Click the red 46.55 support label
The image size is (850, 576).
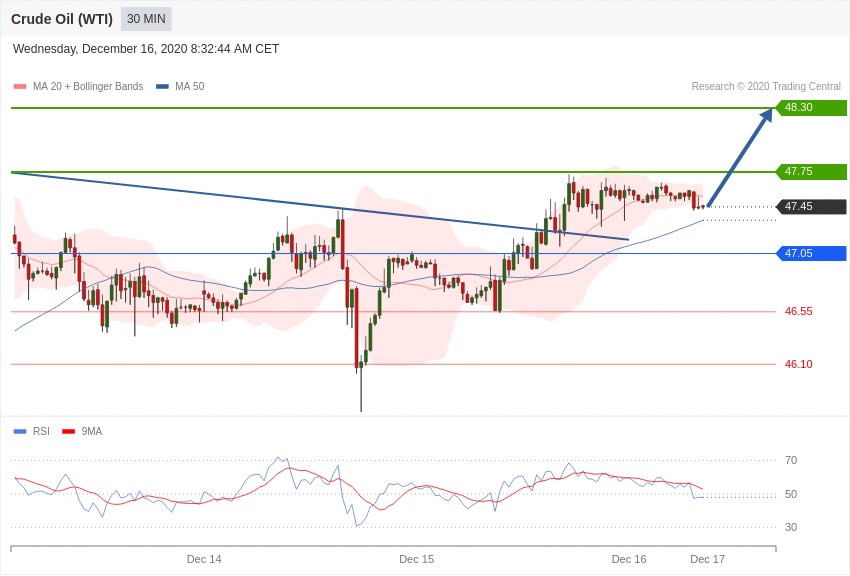point(798,312)
